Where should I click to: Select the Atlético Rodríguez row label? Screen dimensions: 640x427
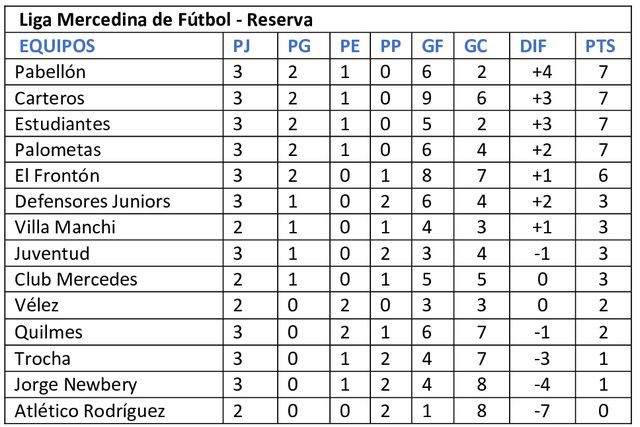(89, 409)
